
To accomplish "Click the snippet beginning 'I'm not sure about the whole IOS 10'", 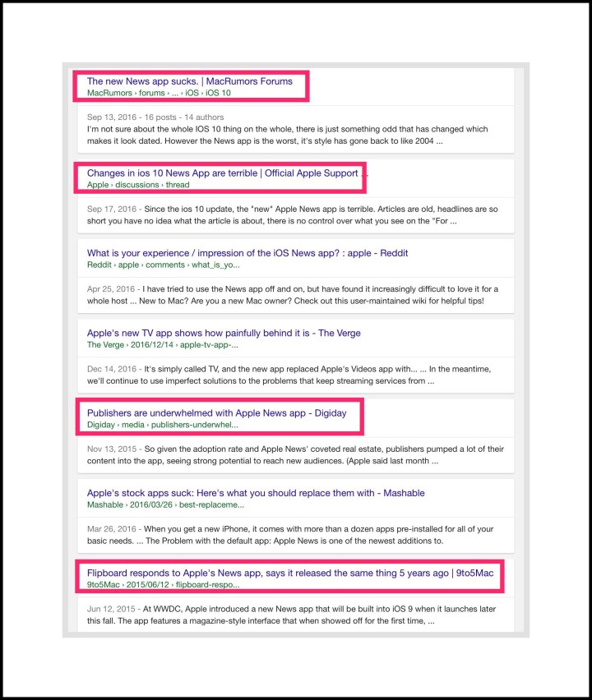I will [x=287, y=135].
